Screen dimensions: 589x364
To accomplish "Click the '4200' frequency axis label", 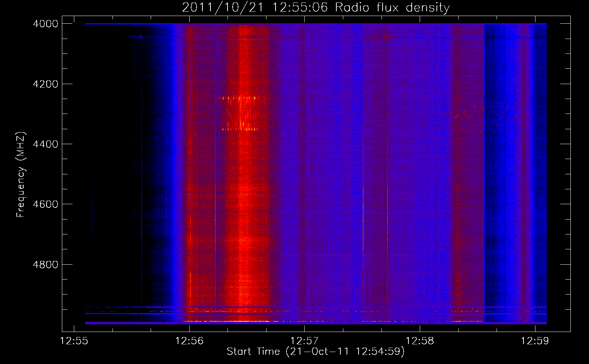I will click(45, 84).
